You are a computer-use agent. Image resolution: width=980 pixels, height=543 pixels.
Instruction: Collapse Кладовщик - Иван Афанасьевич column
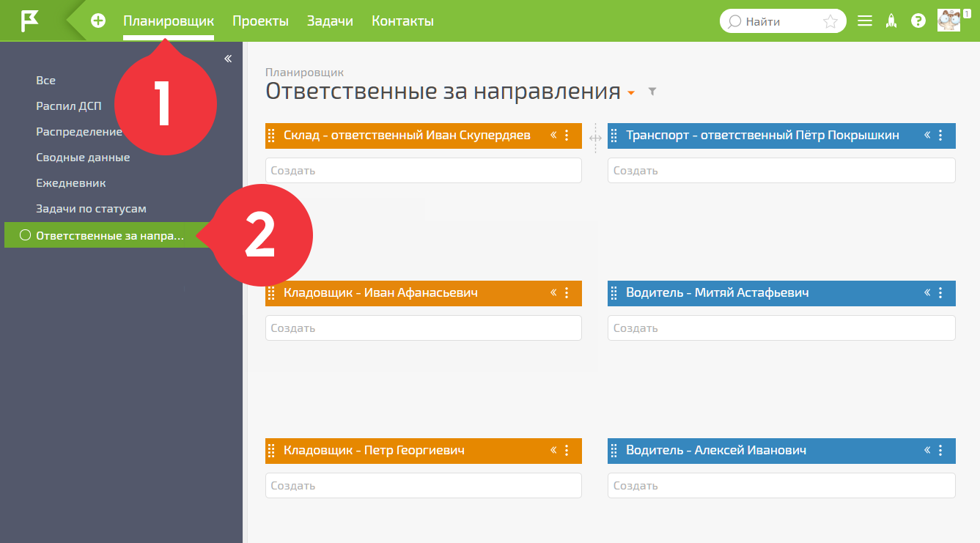tap(553, 292)
